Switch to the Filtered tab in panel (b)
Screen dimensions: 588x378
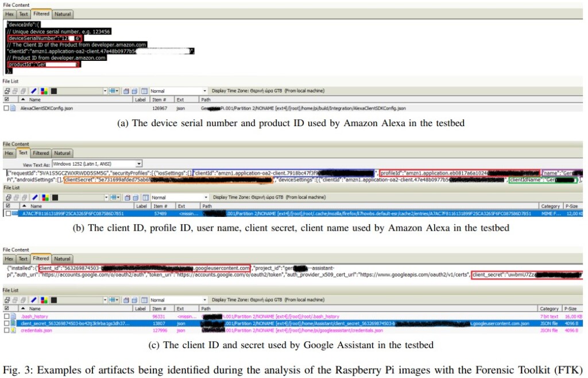pos(41,153)
